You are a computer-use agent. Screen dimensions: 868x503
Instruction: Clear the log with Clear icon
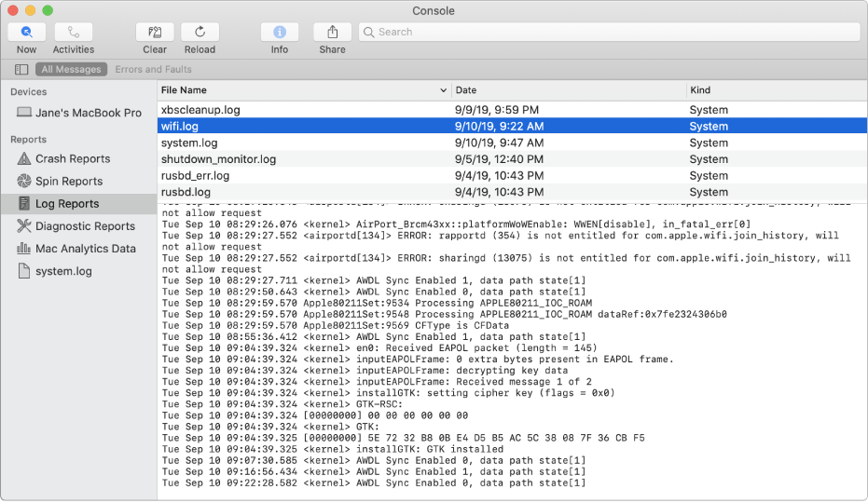(x=155, y=33)
